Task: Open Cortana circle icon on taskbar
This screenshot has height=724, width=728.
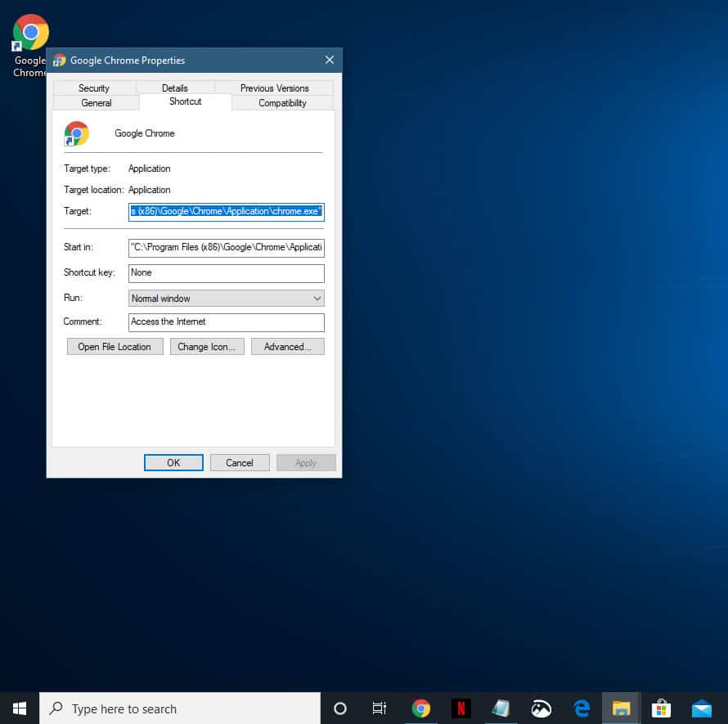Action: tap(339, 708)
